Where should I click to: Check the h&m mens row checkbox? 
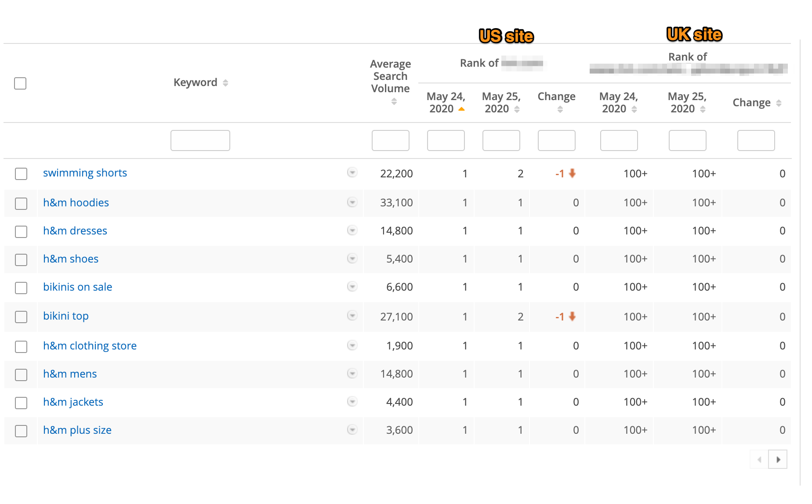(21, 374)
